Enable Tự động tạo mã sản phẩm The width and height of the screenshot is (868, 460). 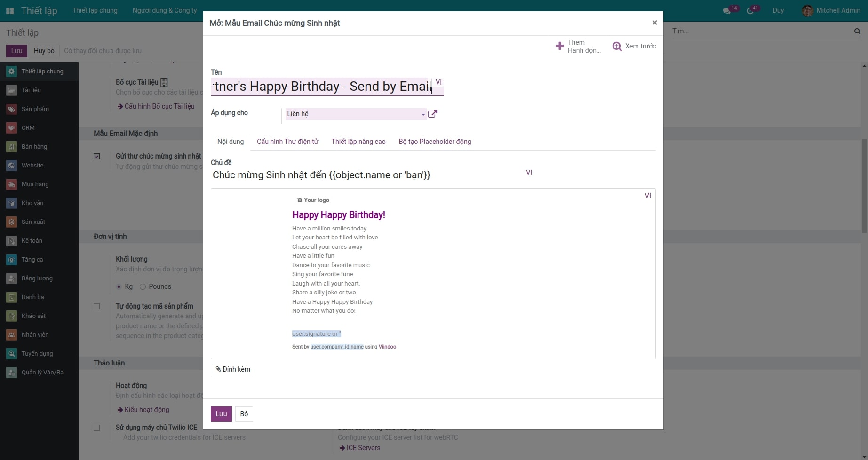[97, 306]
